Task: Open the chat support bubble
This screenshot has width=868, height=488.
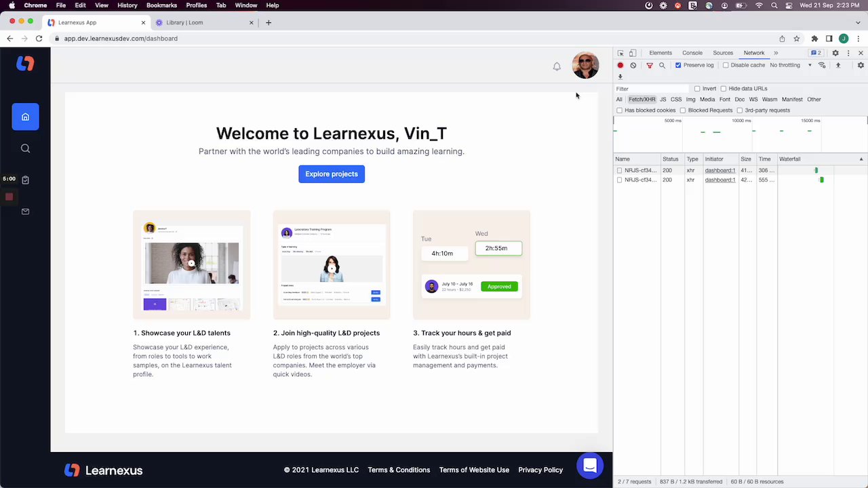Action: (x=590, y=466)
